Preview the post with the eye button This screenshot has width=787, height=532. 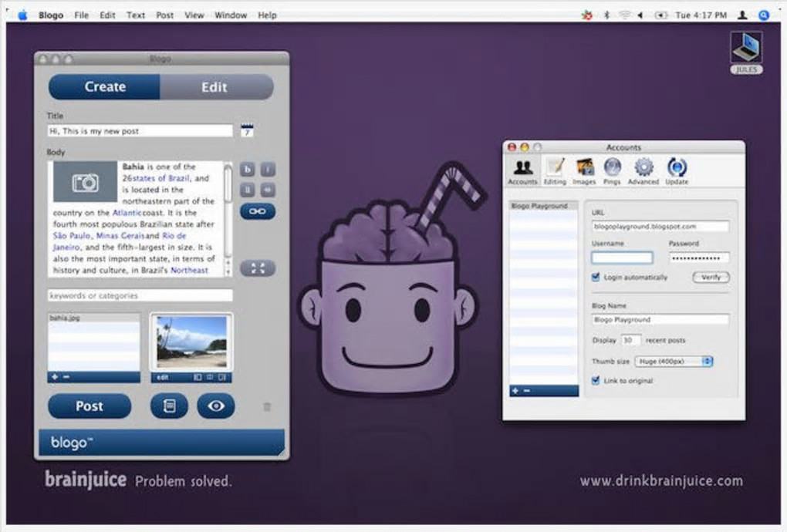(216, 406)
